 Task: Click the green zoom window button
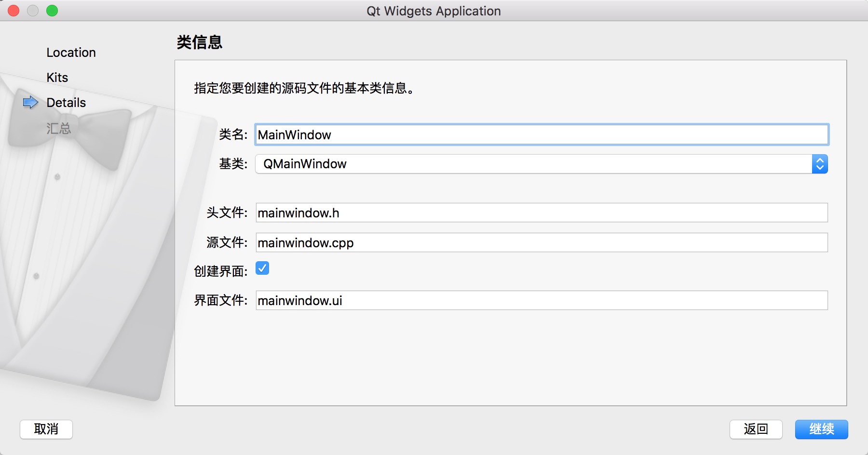pyautogui.click(x=52, y=11)
